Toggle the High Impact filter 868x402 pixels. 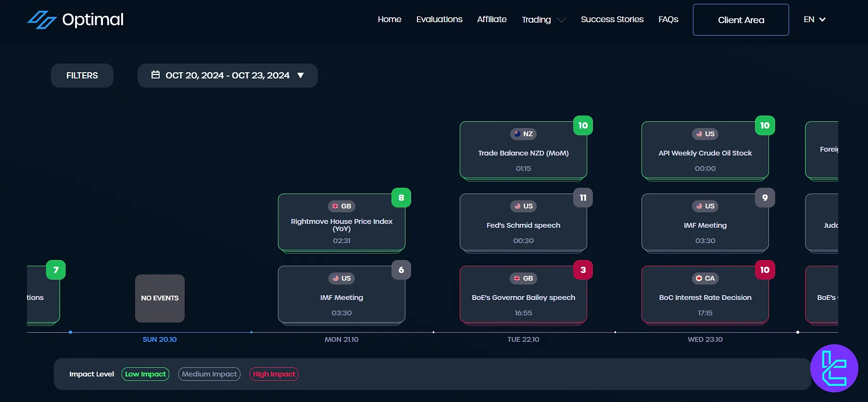click(274, 374)
